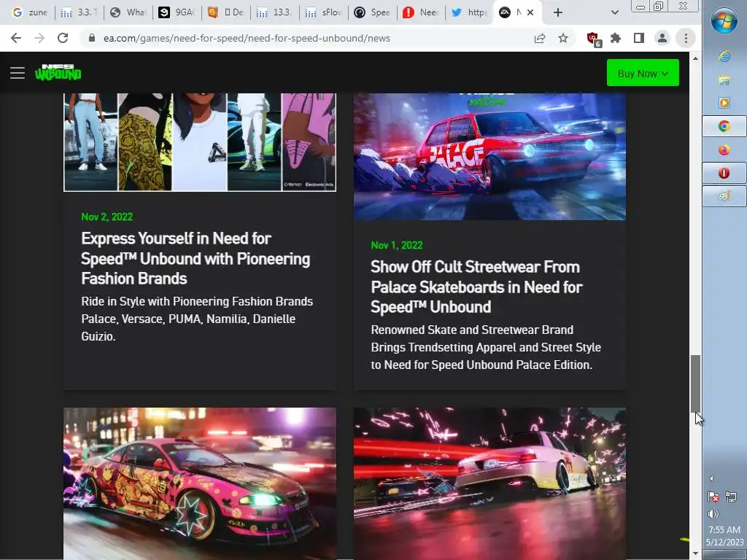Viewport: 747px width, 560px height.
Task: Switch to the '3.3.' tab
Action: pos(79,12)
